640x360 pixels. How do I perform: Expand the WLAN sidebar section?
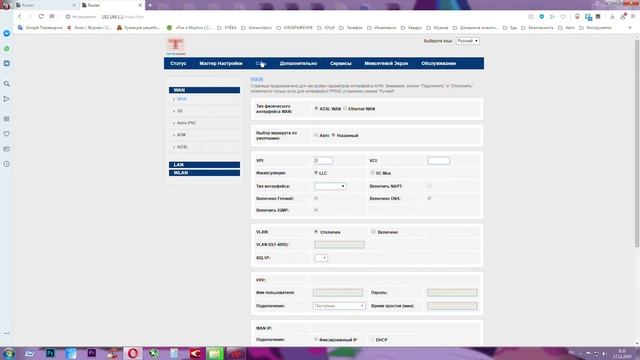coord(204,173)
